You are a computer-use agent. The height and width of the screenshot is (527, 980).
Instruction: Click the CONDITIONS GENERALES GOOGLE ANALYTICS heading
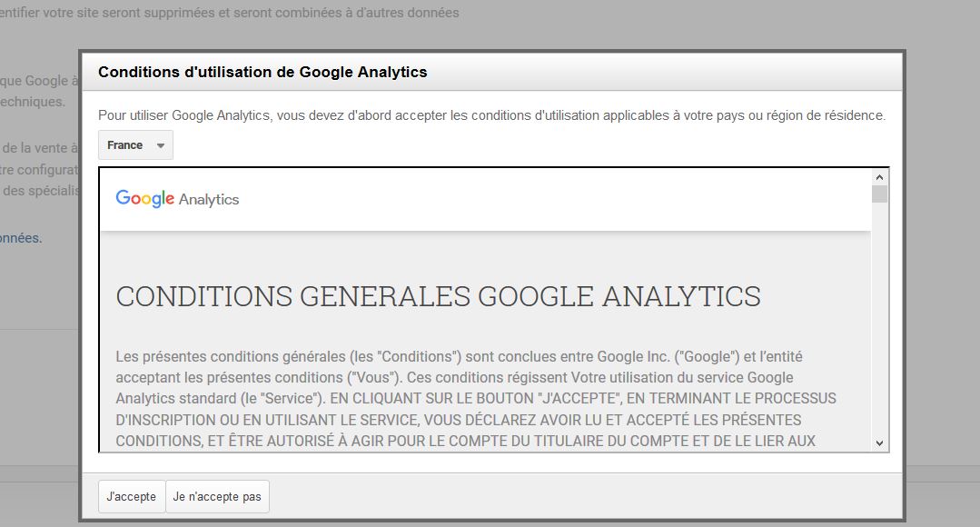pyautogui.click(x=438, y=296)
